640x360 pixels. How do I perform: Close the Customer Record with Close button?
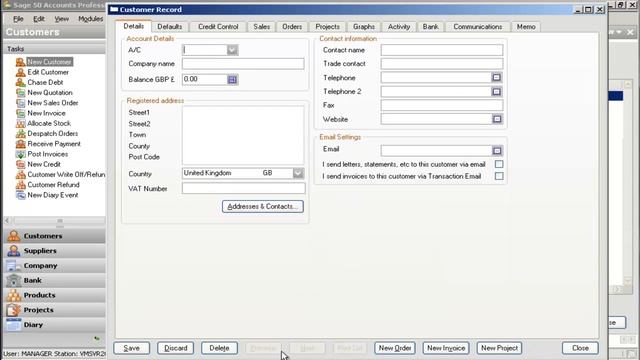[580, 348]
